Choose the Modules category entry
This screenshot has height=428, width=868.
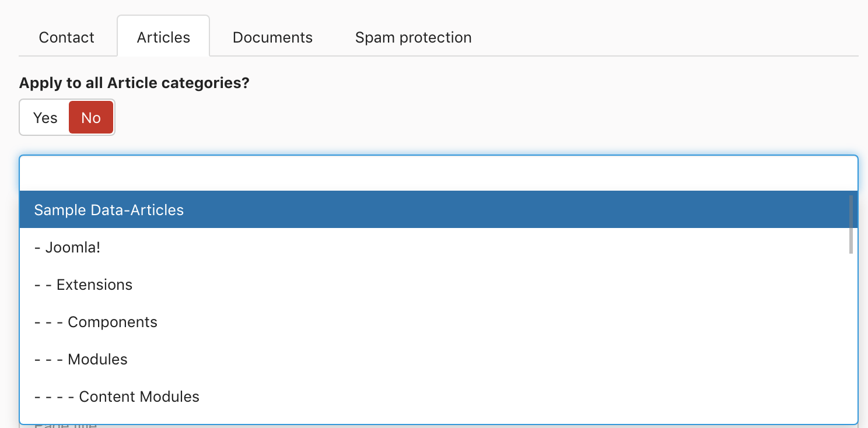(x=81, y=359)
